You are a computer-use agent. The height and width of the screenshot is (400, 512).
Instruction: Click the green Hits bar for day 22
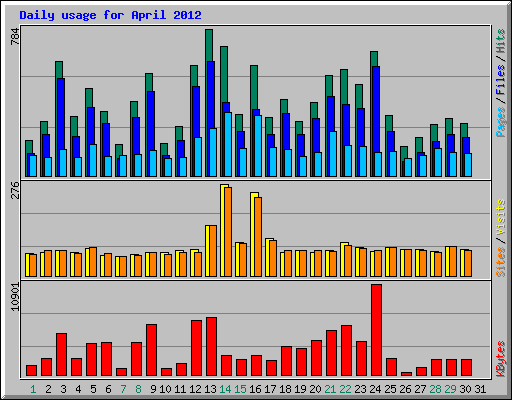[344, 87]
